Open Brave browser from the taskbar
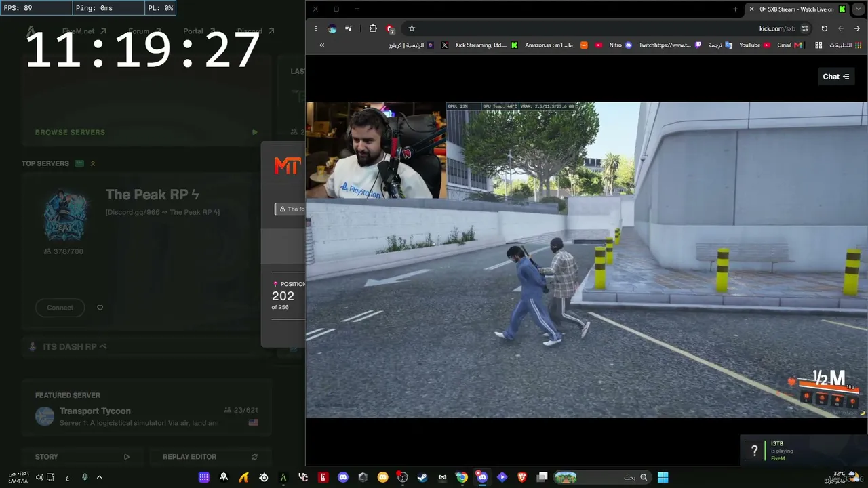Screen dimensions: 868x488 click(x=522, y=477)
